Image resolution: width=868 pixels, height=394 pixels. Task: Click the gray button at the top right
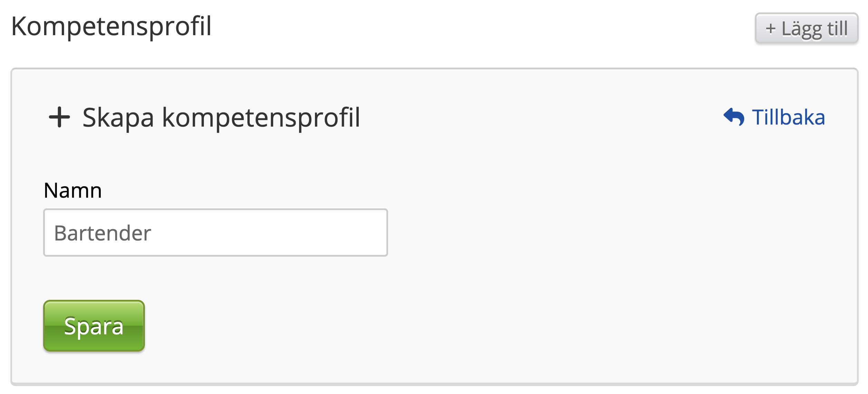806,28
